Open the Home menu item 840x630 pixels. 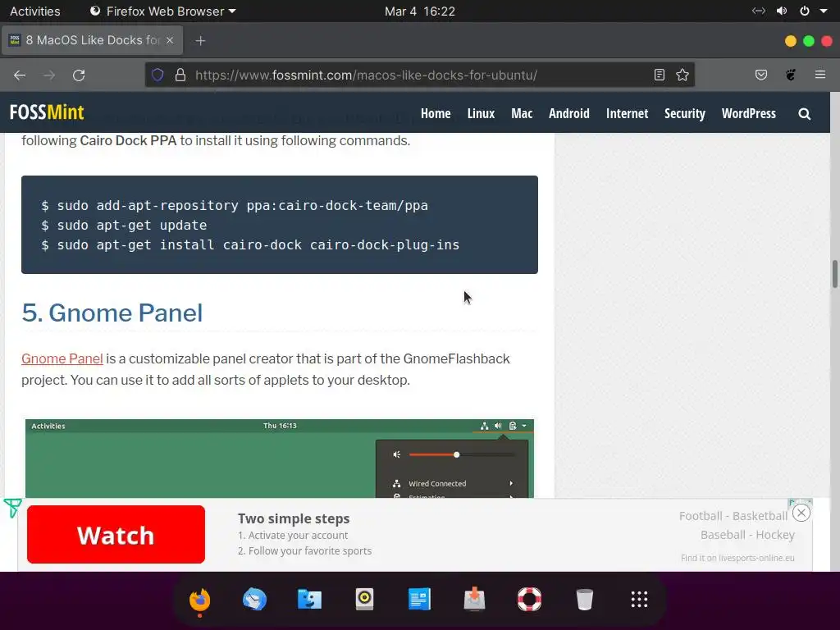coord(436,113)
